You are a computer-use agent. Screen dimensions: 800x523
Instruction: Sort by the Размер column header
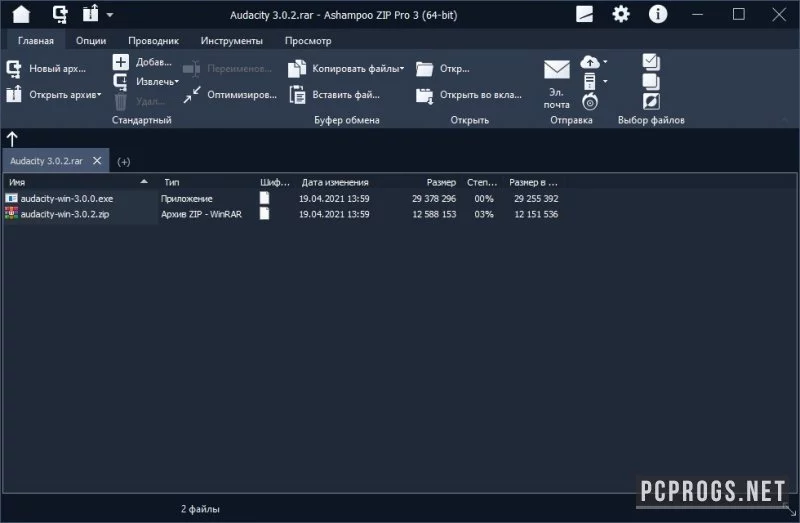coord(441,182)
